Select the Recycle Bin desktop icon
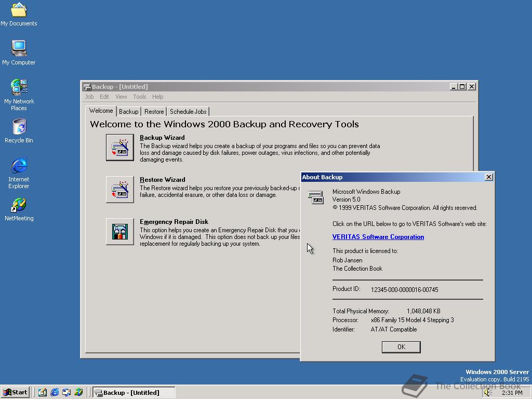 (x=19, y=130)
